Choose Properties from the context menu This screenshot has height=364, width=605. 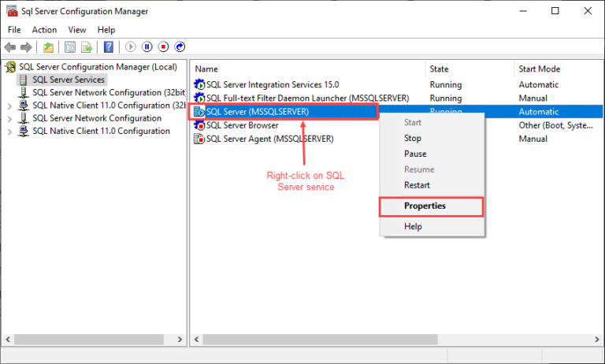[425, 206]
